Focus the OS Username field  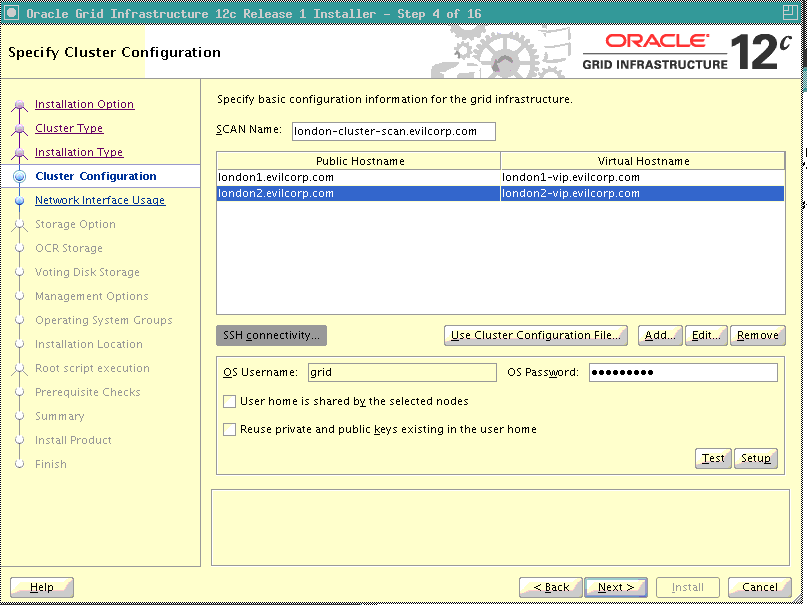pyautogui.click(x=402, y=372)
